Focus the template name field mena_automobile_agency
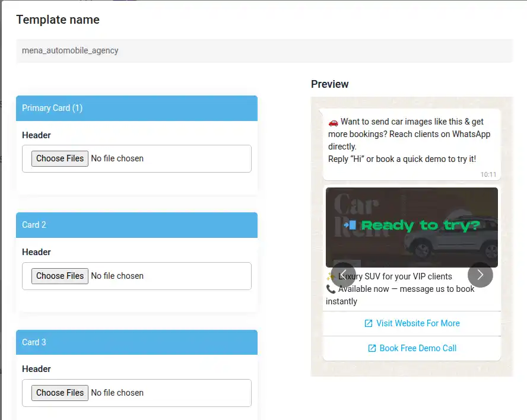 tap(264, 51)
